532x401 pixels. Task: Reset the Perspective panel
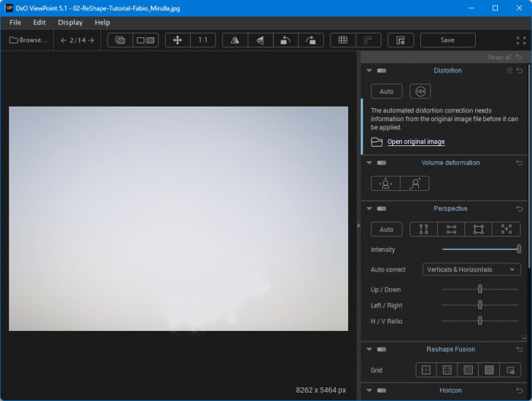pyautogui.click(x=519, y=208)
